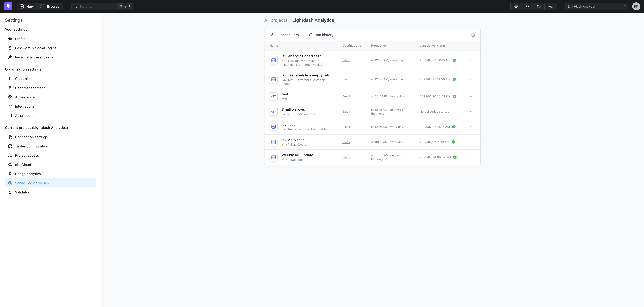Open the project selector showing 'Lightdash Analytics'
This screenshot has width=644, height=307.
(x=597, y=6)
